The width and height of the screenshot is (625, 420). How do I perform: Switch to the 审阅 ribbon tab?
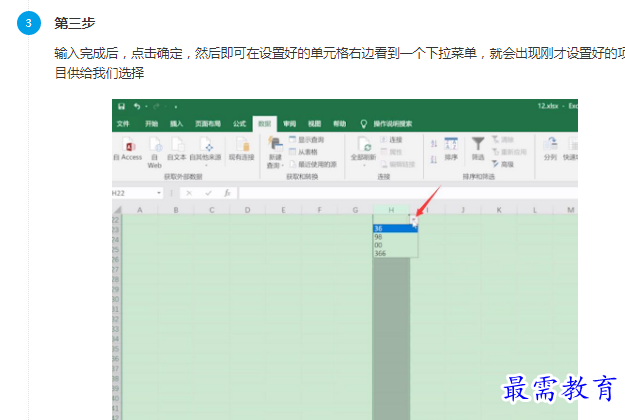[290, 124]
